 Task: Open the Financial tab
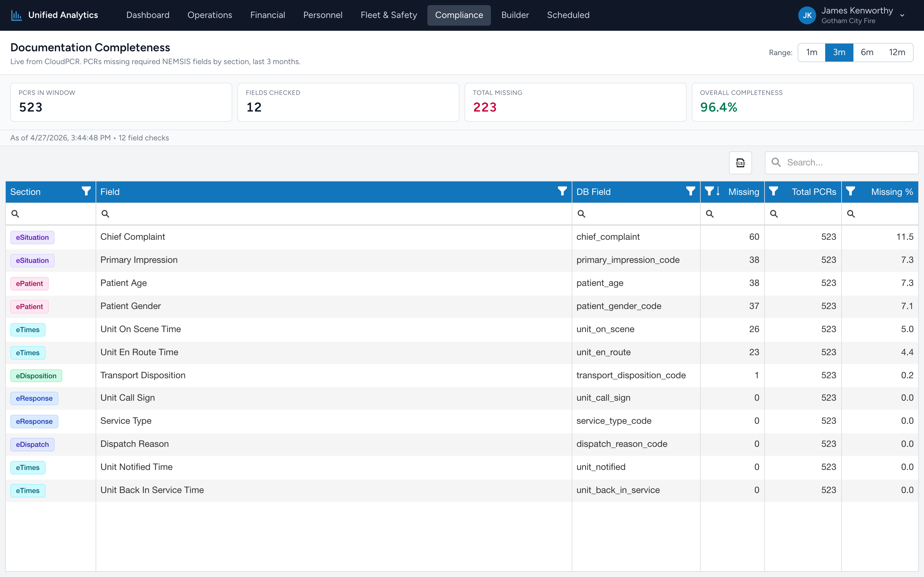268,15
